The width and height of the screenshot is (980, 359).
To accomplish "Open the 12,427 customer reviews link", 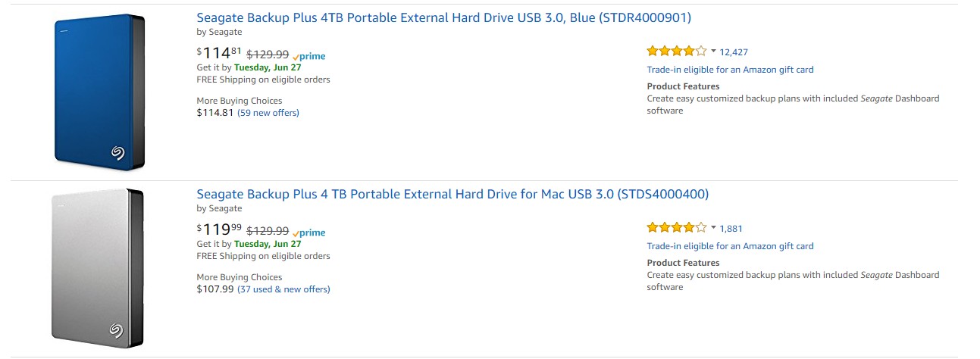I will (734, 52).
